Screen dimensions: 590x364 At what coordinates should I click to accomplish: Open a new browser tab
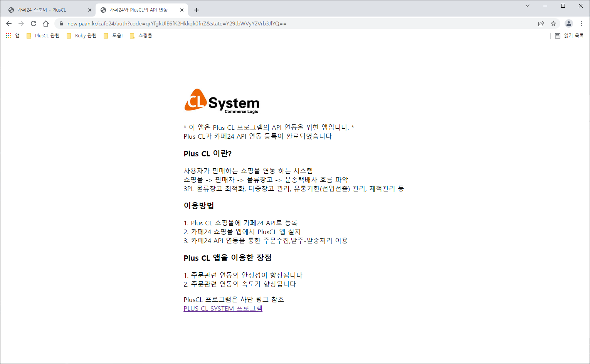point(197,10)
